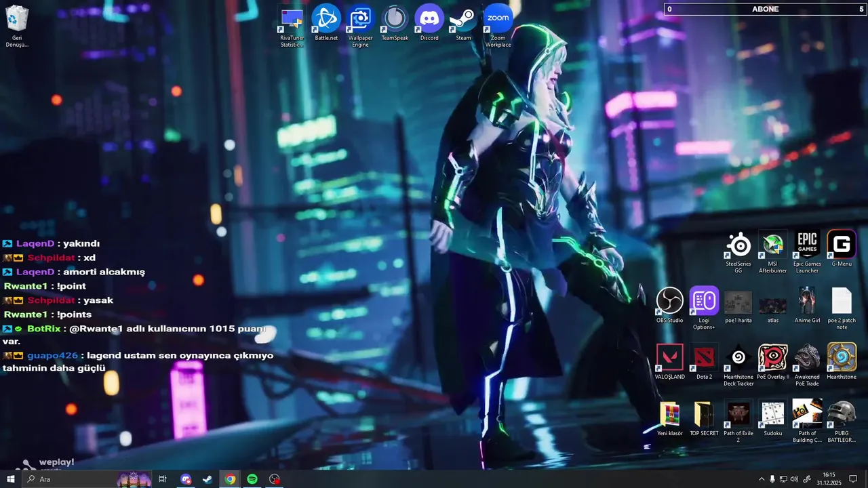This screenshot has height=488, width=868.
Task: Select the Hearthstone game shortcut
Action: click(842, 361)
